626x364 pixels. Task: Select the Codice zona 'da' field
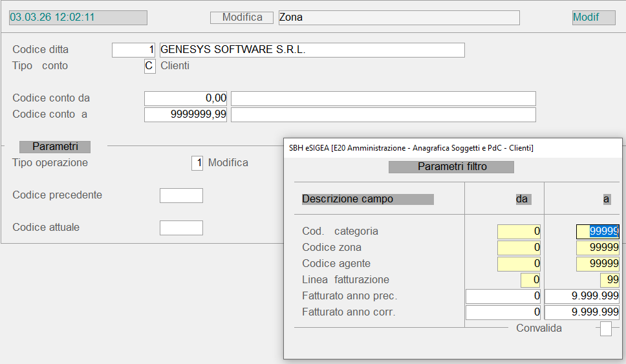click(519, 248)
